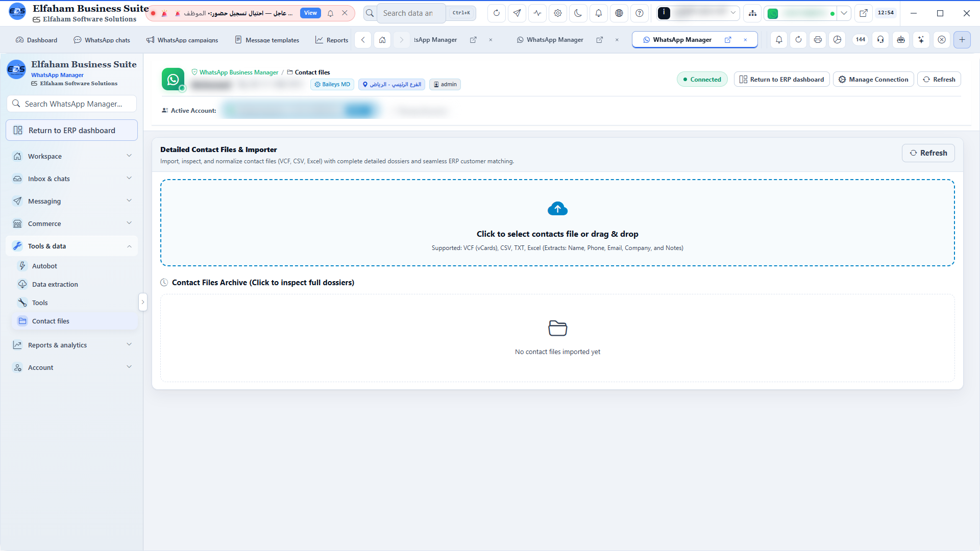Open the activity pulse monitor icon
The height and width of the screenshot is (551, 980).
537,13
